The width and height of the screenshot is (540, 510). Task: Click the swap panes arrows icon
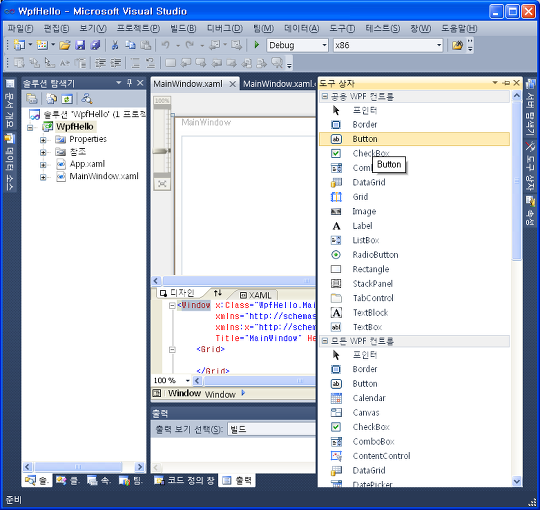pyautogui.click(x=217, y=293)
